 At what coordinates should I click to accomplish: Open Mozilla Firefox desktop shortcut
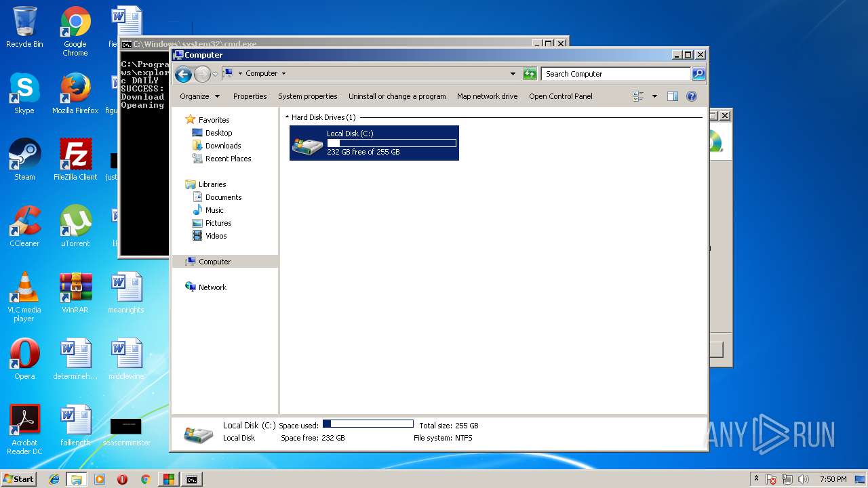click(x=75, y=94)
